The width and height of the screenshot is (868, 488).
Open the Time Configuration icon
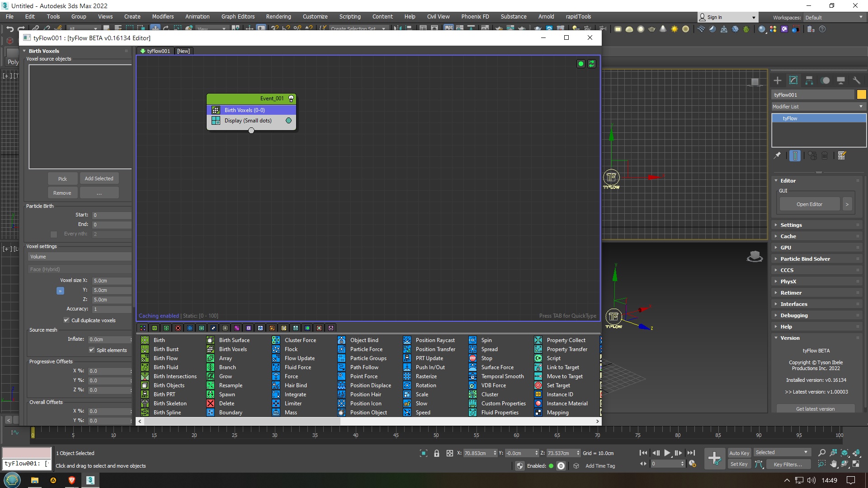[x=692, y=464]
